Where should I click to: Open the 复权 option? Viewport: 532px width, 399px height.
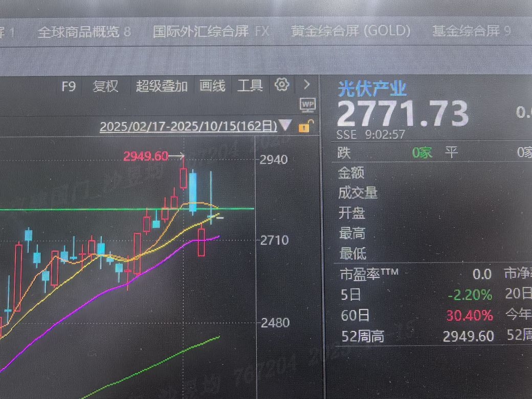pyautogui.click(x=105, y=86)
